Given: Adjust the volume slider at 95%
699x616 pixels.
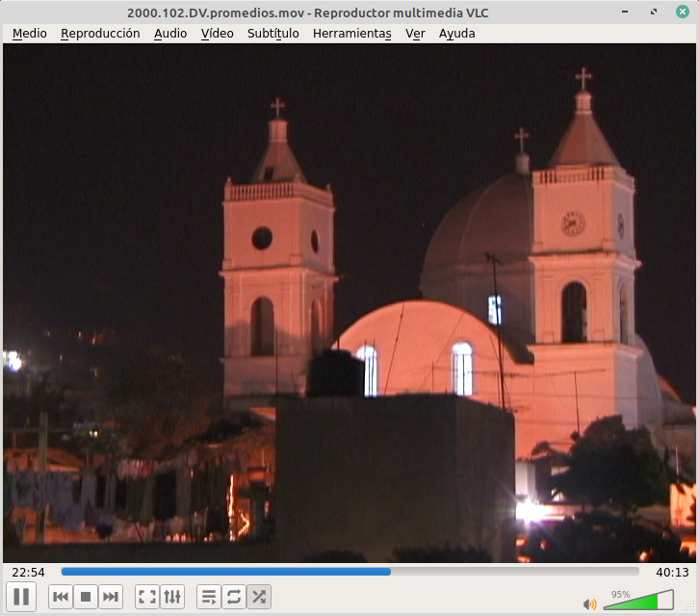Looking at the screenshot, I should 638,600.
